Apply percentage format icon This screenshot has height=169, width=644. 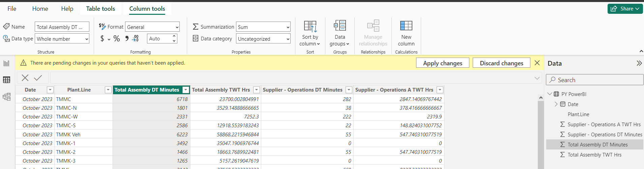tap(117, 39)
